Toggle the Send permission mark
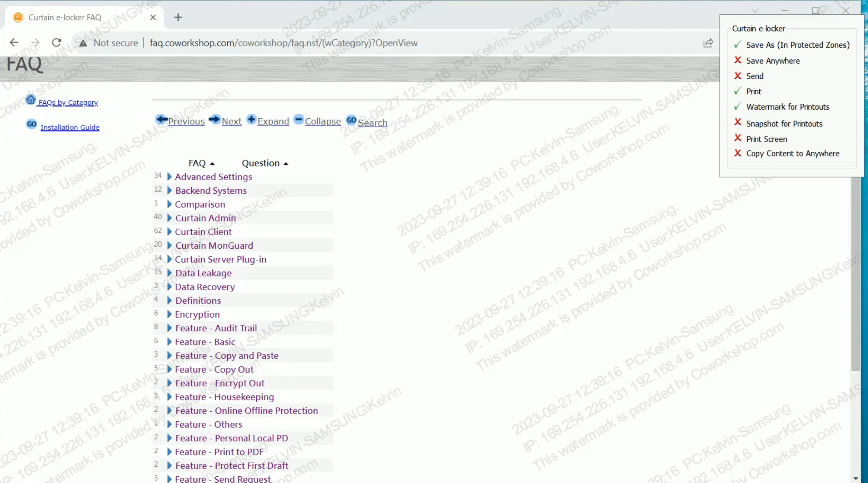The height and width of the screenshot is (483, 868). click(x=737, y=75)
